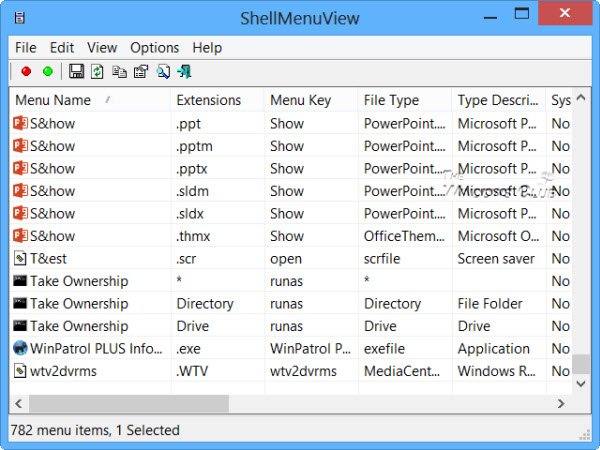Click the save floppy disk icon
Viewport: 600px width, 450px height.
(76, 71)
